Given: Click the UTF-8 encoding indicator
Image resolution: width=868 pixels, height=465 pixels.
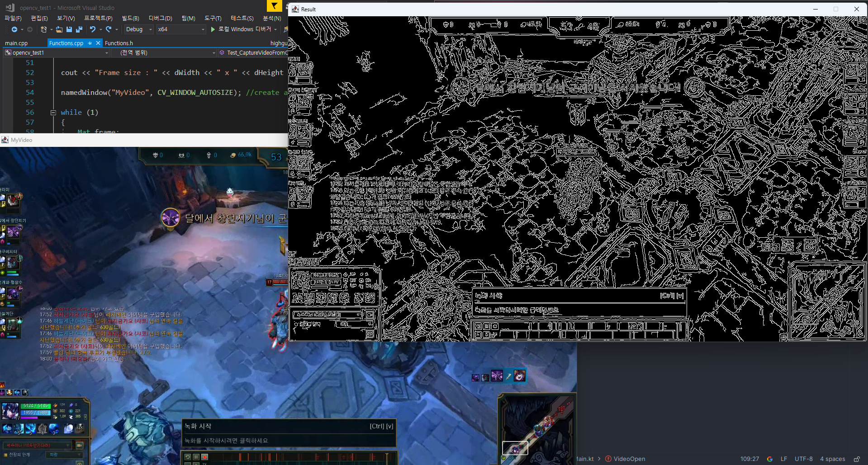Looking at the screenshot, I should (804, 459).
